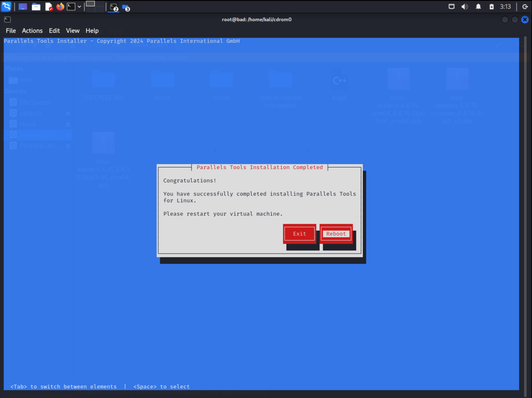Expand grouped terminal windows taskbar button
The height and width of the screenshot is (398, 532).
[x=114, y=7]
